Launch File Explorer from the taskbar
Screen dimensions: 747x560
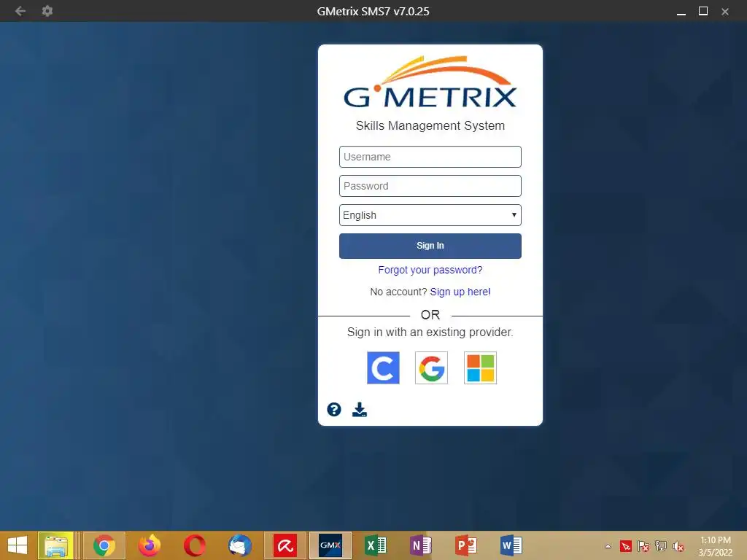(55, 545)
